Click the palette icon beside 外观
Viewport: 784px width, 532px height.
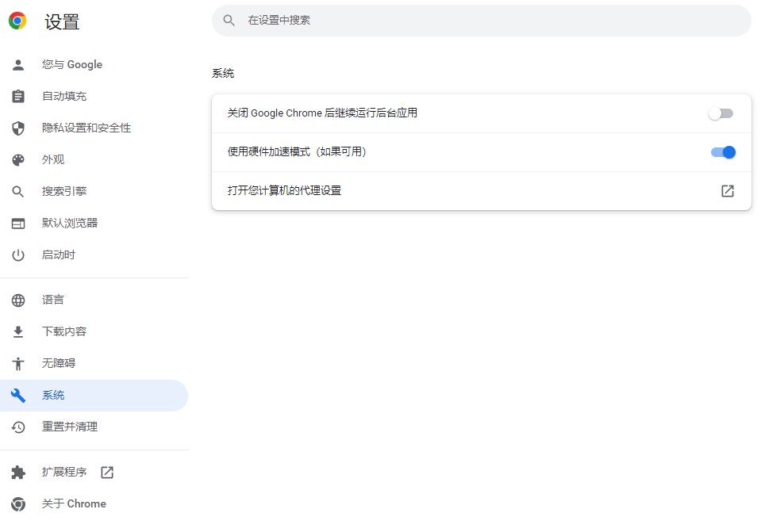[x=17, y=159]
